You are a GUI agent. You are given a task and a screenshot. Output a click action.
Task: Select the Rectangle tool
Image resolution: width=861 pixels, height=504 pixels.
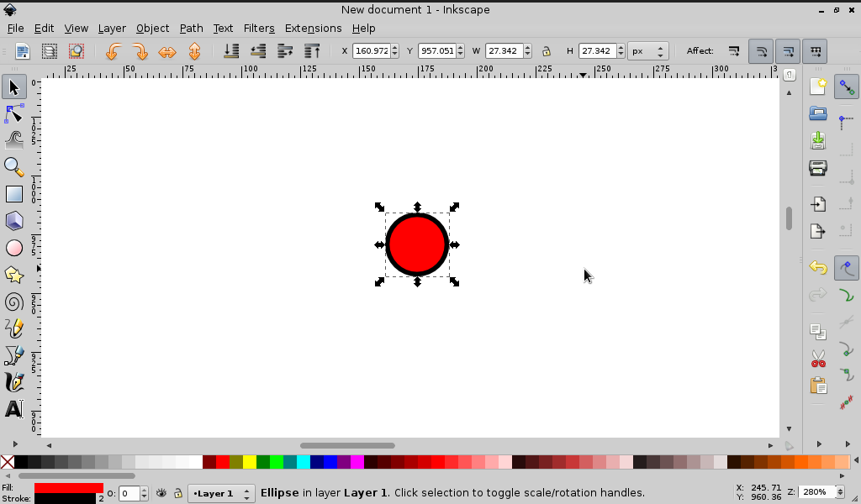click(x=13, y=194)
